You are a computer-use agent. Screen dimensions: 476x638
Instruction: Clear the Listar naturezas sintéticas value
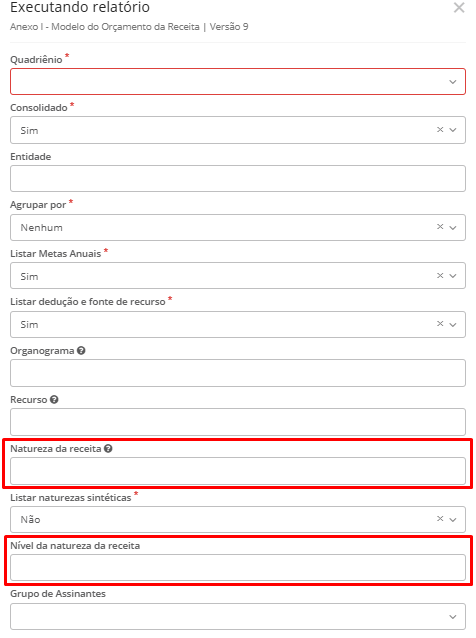tap(440, 518)
